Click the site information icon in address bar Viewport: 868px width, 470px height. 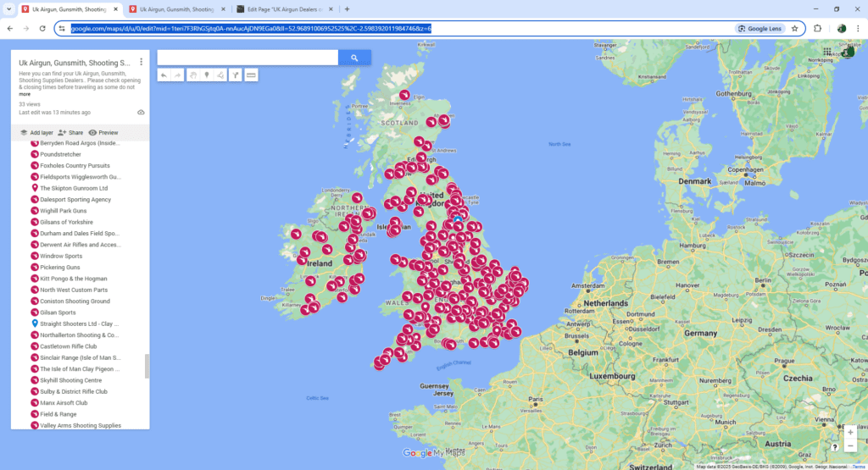(62, 29)
